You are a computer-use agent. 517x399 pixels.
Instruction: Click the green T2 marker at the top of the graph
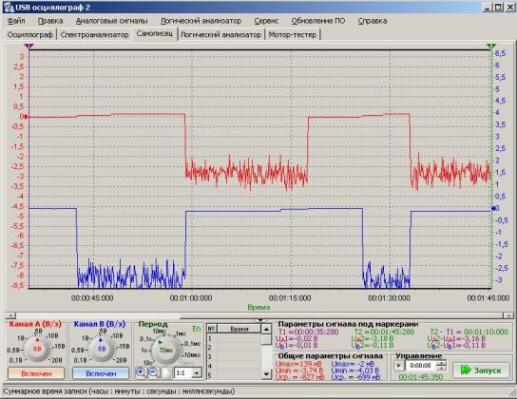491,46
